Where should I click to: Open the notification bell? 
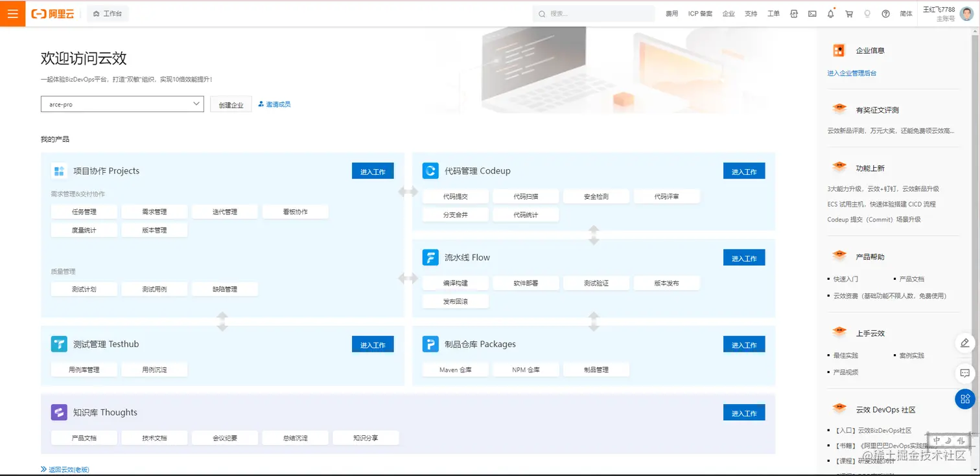point(831,14)
